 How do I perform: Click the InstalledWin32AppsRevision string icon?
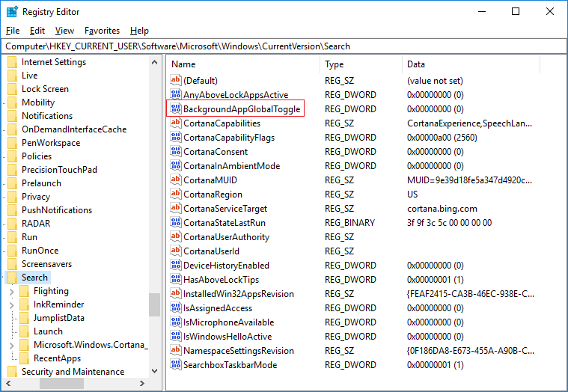pos(176,293)
